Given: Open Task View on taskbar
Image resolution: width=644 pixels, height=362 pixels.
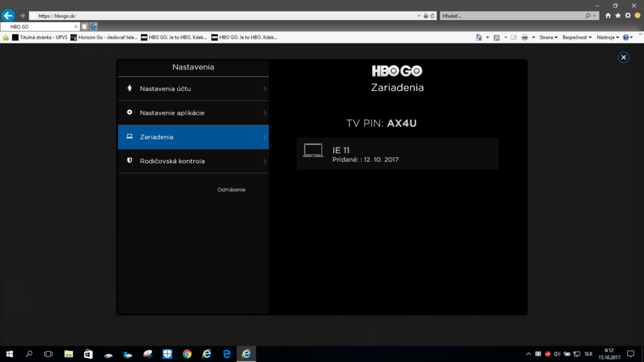Looking at the screenshot, I should pyautogui.click(x=48, y=354).
